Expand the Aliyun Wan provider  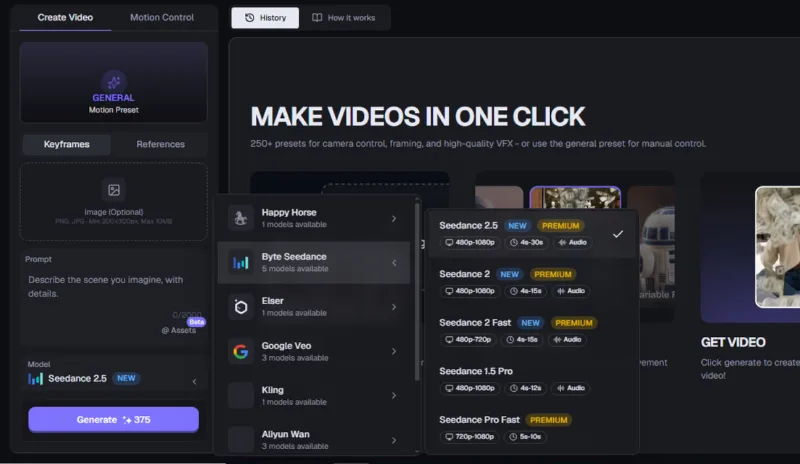(314, 439)
